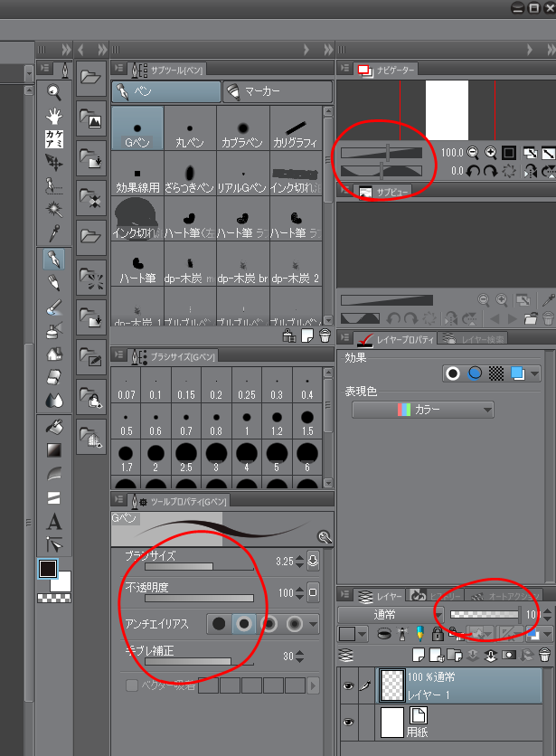Select the Airbrush tool
This screenshot has width=556, height=756.
(x=54, y=330)
